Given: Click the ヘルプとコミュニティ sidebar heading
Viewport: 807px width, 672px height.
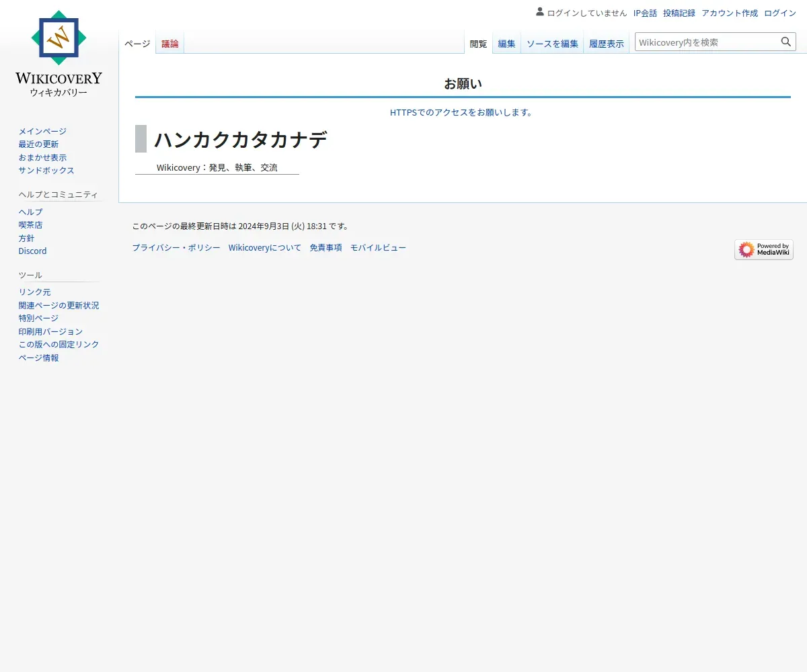Looking at the screenshot, I should [59, 194].
